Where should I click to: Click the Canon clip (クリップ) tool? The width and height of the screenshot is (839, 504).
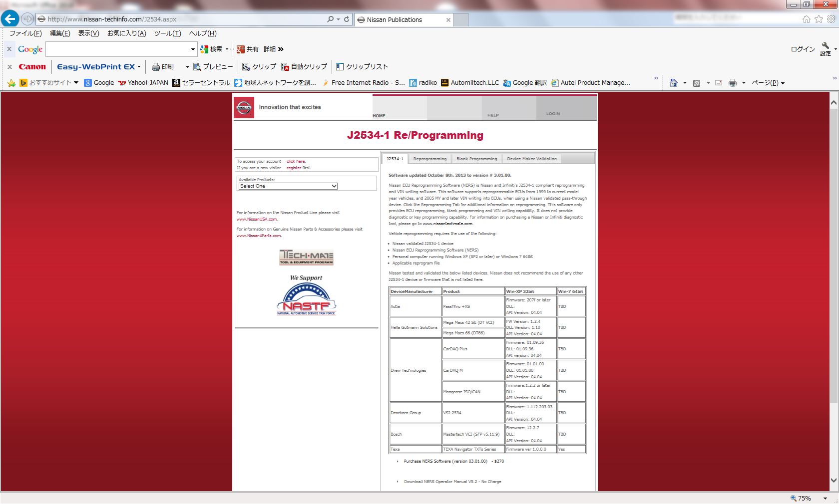pyautogui.click(x=259, y=66)
